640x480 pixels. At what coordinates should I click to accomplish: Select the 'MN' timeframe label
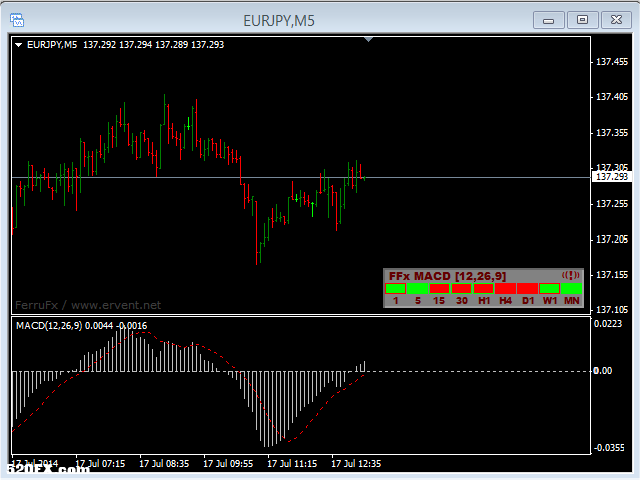click(x=572, y=301)
